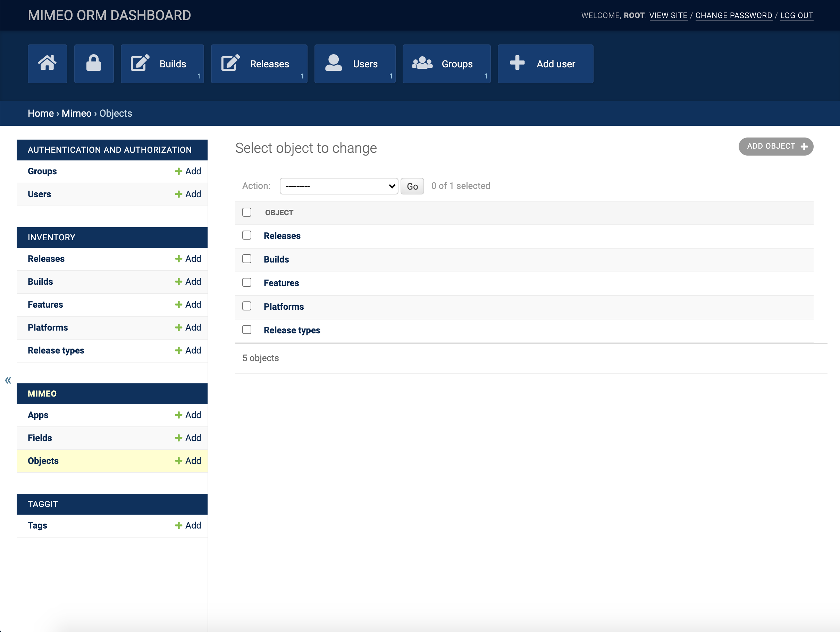
Task: Click the plus Add next to sidebar Features
Action: [188, 305]
